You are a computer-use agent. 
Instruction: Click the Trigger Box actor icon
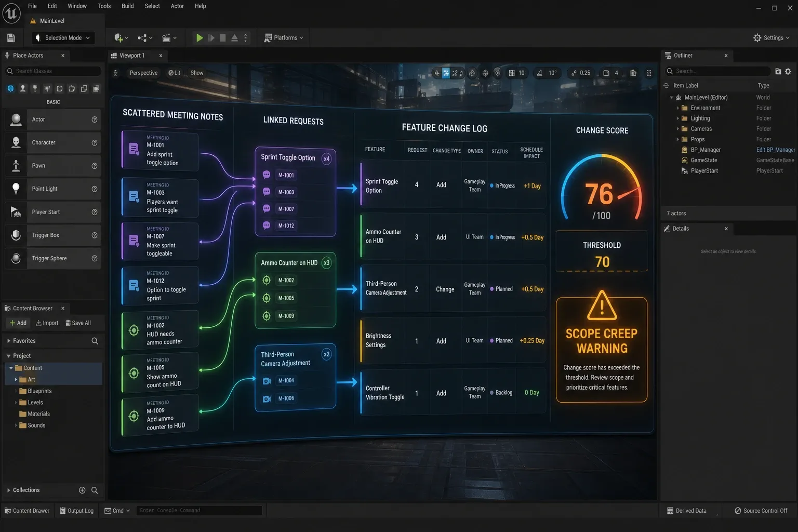tap(16, 235)
